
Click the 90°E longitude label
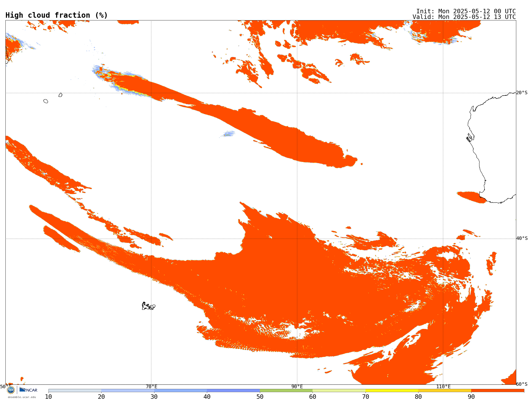(297, 386)
